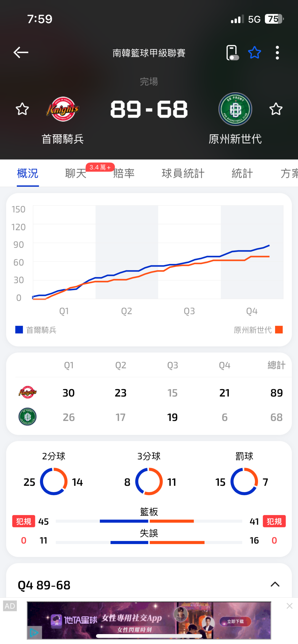This screenshot has height=644, width=298.
Task: Open the three-dot more options menu
Action: [277, 53]
